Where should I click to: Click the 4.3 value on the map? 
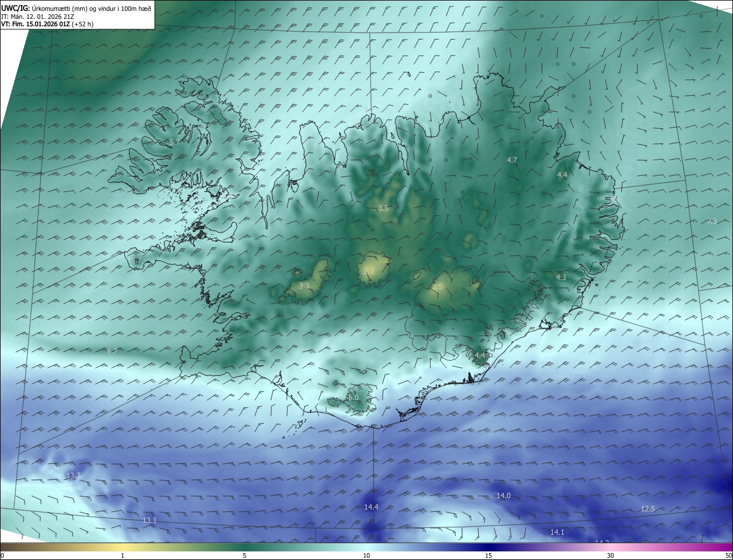pos(561,277)
